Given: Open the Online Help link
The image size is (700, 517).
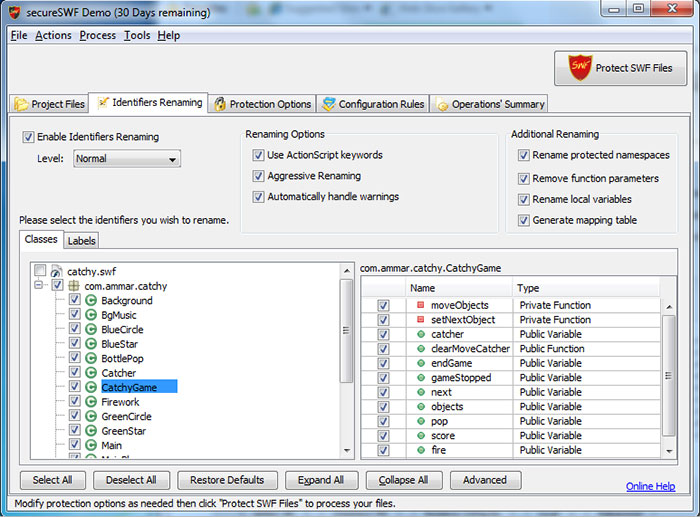Looking at the screenshot, I should [650, 486].
